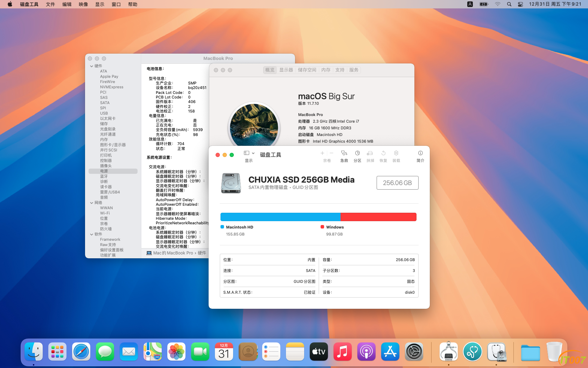Open the 编辑 menu

click(67, 4)
